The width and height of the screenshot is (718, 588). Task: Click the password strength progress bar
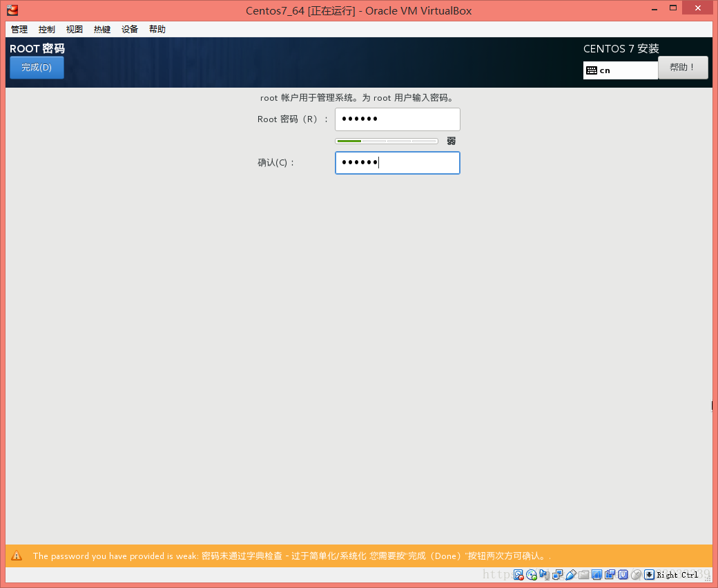point(387,141)
